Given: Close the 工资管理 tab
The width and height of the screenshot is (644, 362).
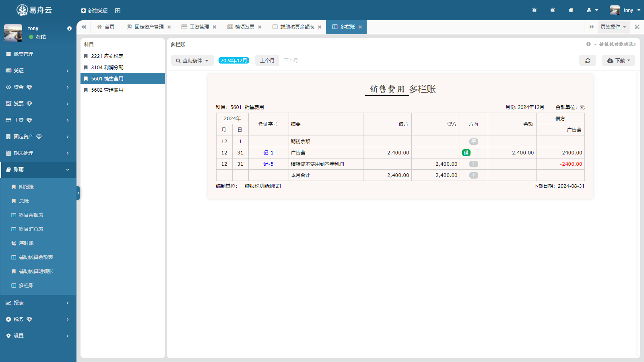Looking at the screenshot, I should (x=215, y=27).
